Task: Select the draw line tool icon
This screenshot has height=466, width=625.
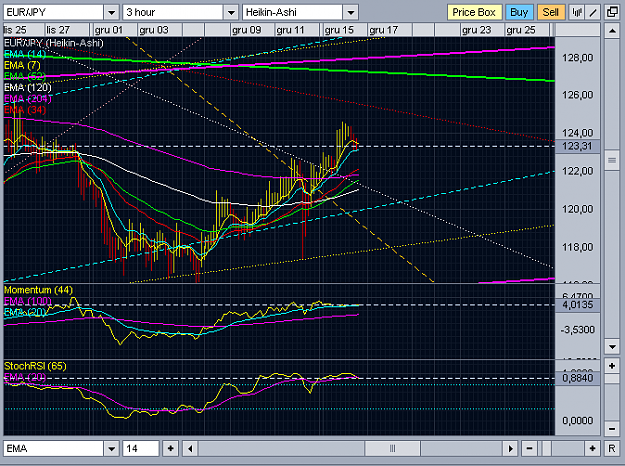Action: tap(593, 12)
